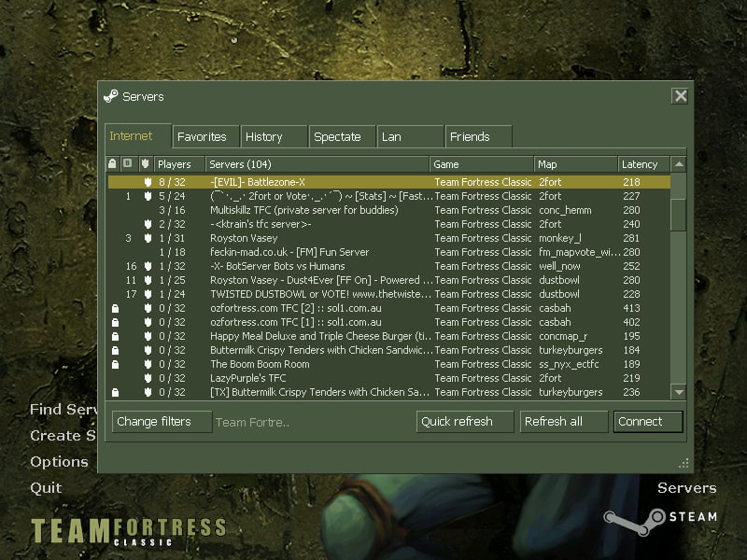Open the History tab
747x560 pixels.
(274, 136)
